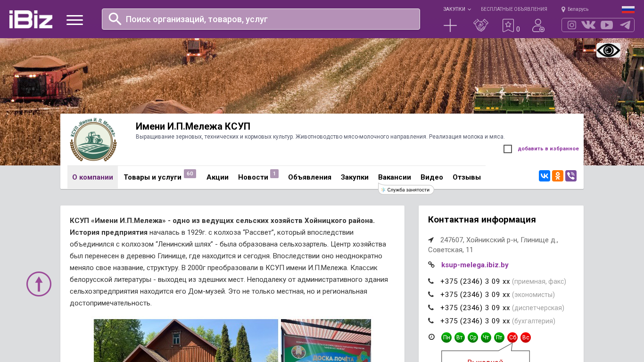
Task: Click the iBiz logo
Action: tap(31, 19)
